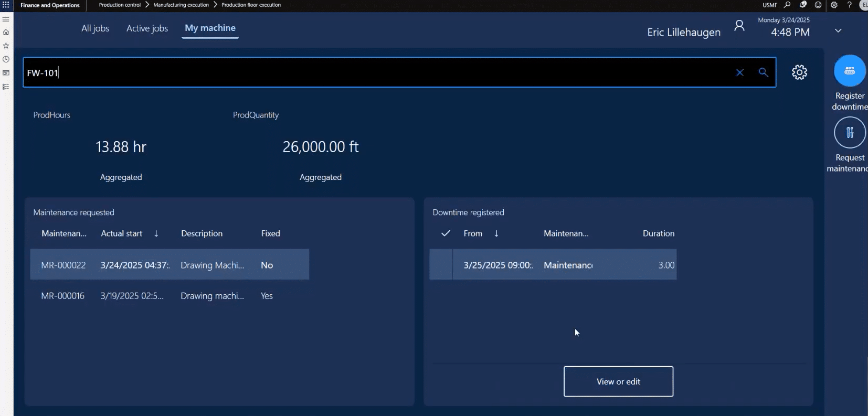Click the Request maintenance icon
Image resolution: width=868 pixels, height=416 pixels.
(849, 133)
